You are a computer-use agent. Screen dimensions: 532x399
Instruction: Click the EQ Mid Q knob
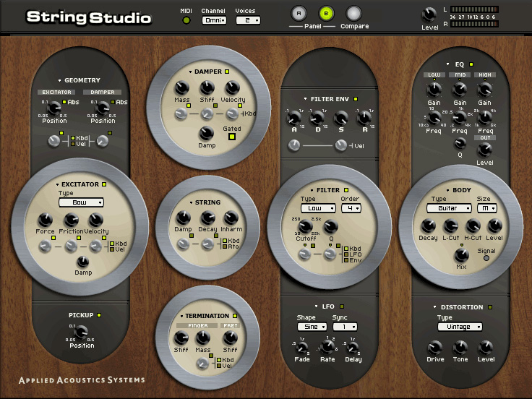(x=460, y=144)
